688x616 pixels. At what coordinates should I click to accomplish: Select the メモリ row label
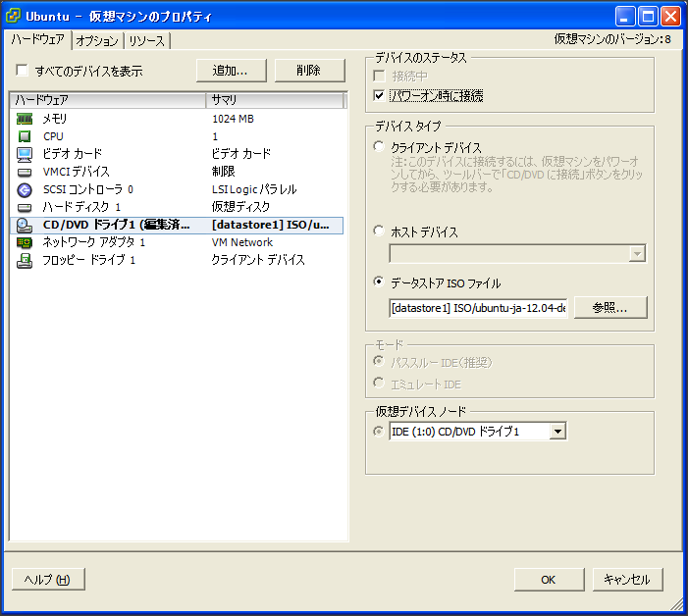coord(54,119)
